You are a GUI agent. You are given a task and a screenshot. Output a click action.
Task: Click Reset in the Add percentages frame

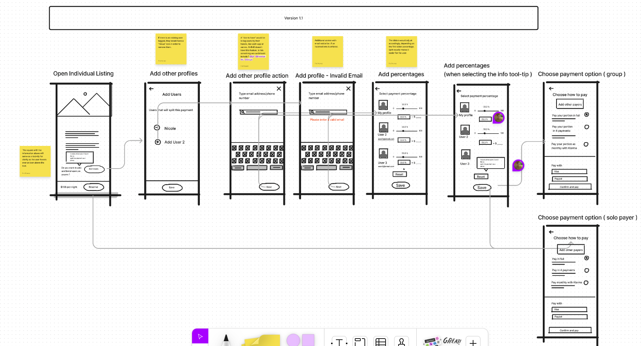pos(399,174)
